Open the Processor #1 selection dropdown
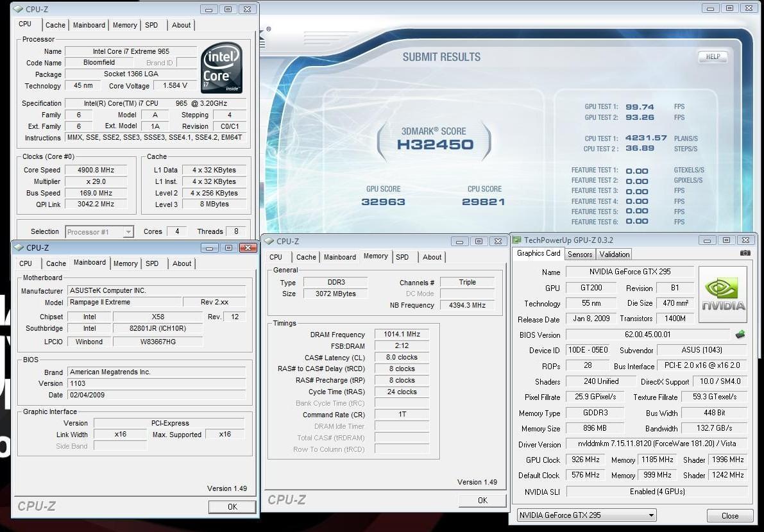Viewport: 764px width, 532px height. pyautogui.click(x=99, y=231)
